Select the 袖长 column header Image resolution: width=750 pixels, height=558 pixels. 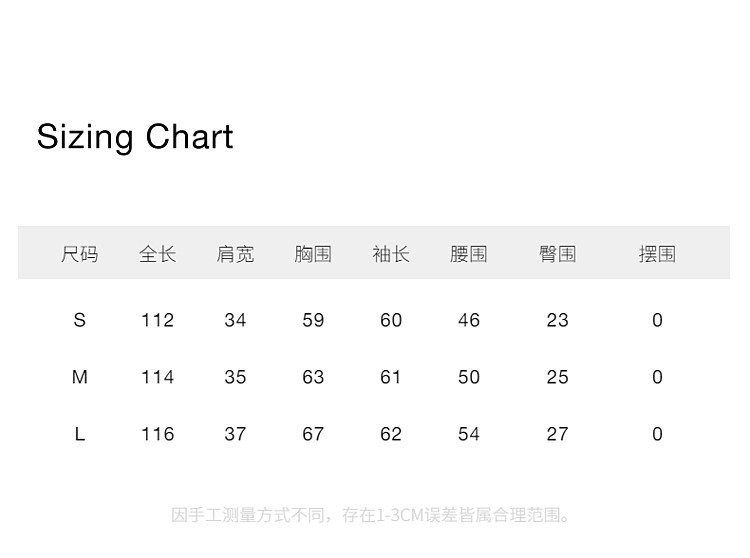point(391,254)
